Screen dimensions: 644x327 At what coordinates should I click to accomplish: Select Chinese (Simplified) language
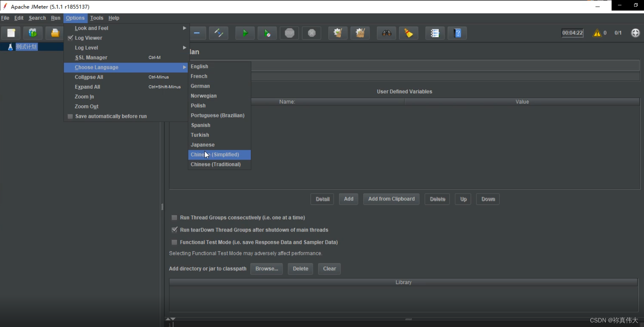coord(219,155)
